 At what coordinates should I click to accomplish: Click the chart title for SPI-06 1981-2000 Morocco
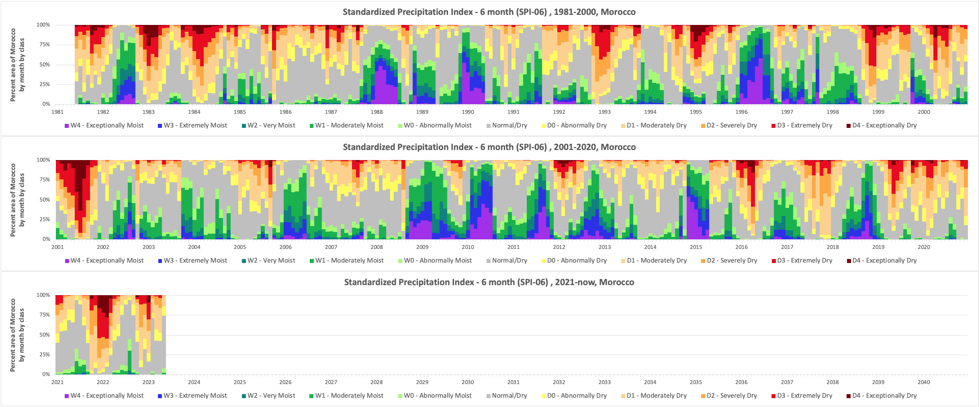(489, 12)
